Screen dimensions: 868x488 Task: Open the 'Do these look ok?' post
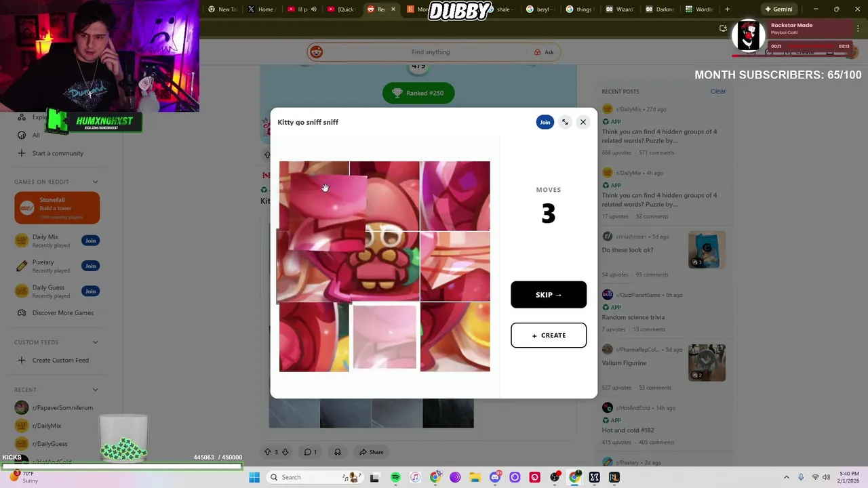tap(627, 250)
